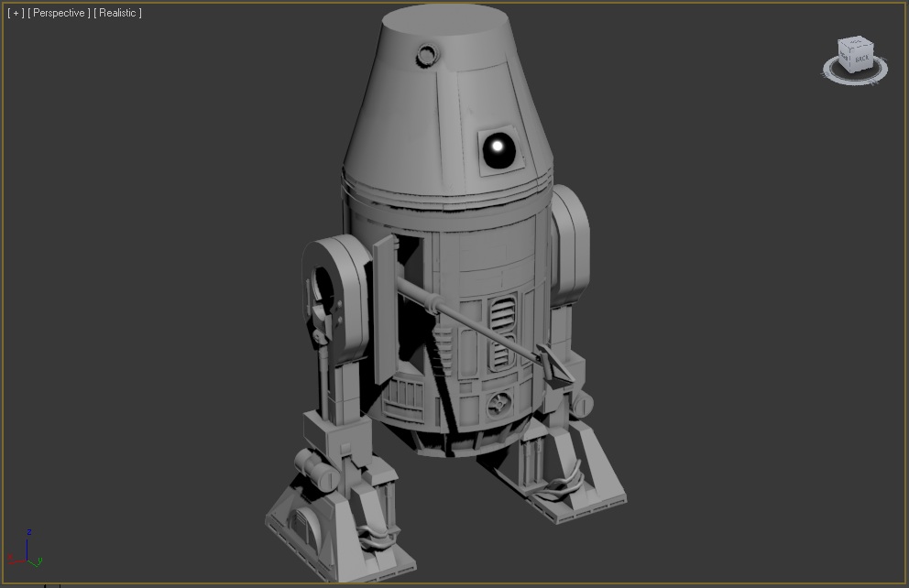Click the top face of the ViewCube
Screen dimensions: 909x588
[856, 42]
